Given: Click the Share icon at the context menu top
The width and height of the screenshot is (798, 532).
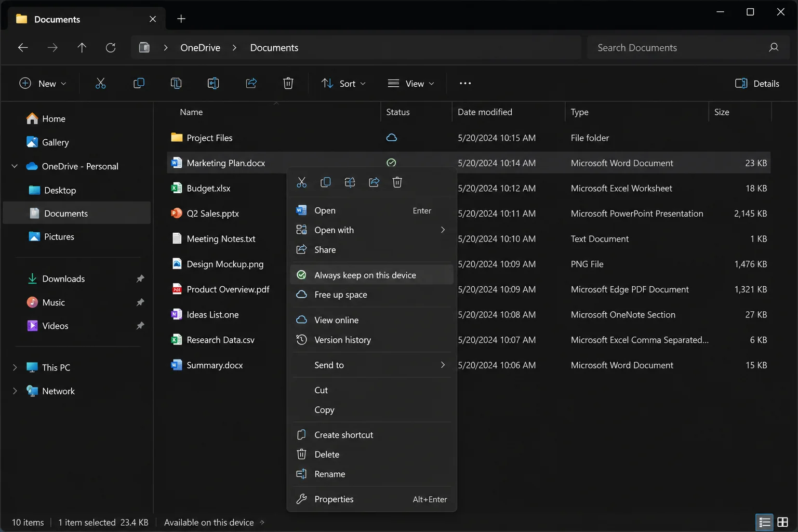Looking at the screenshot, I should pos(374,182).
